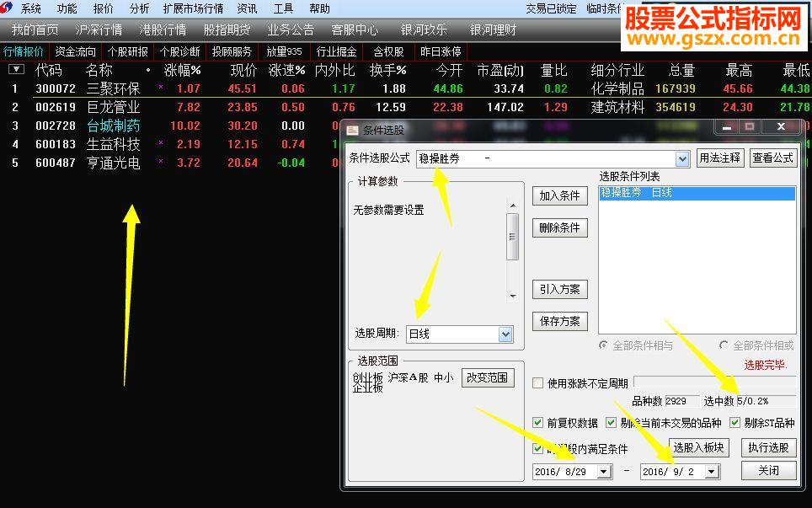812x508 pixels.
Task: Click the 用法注释 button
Action: coord(720,158)
